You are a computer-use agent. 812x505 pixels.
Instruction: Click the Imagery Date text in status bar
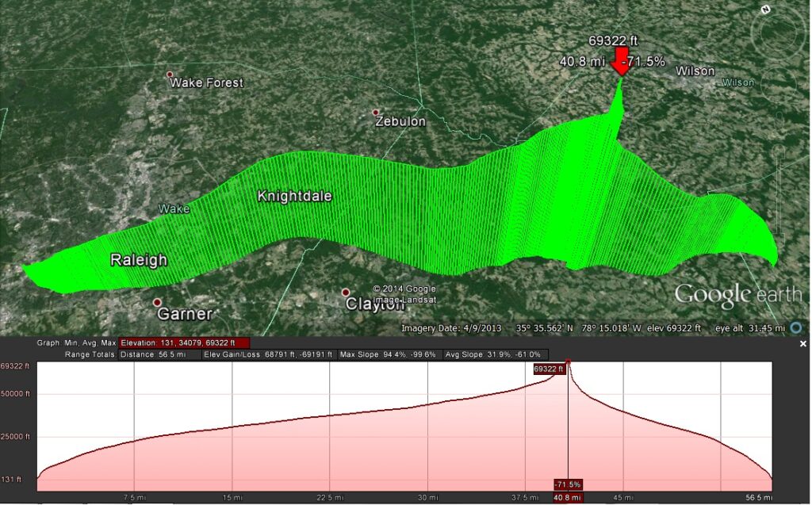coord(439,327)
